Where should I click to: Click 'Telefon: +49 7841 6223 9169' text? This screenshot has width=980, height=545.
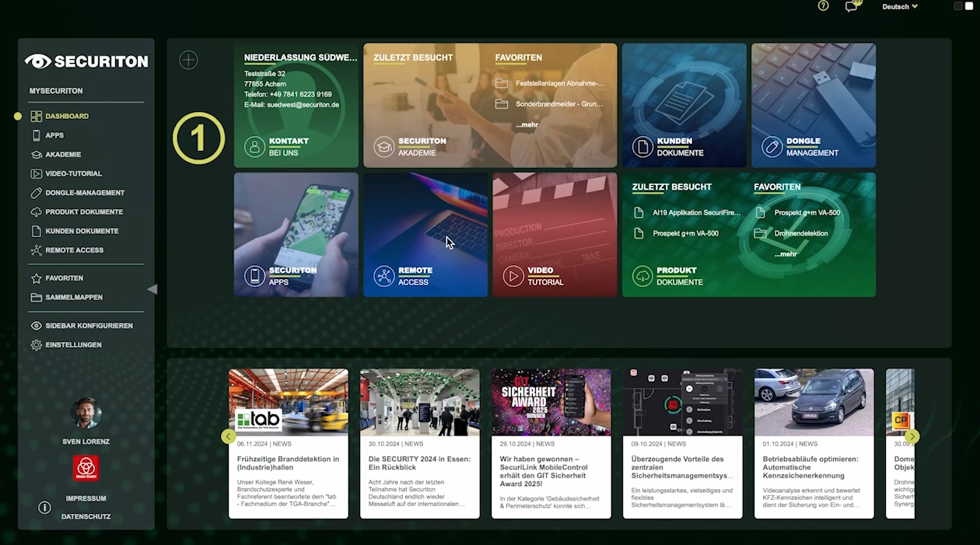click(288, 94)
